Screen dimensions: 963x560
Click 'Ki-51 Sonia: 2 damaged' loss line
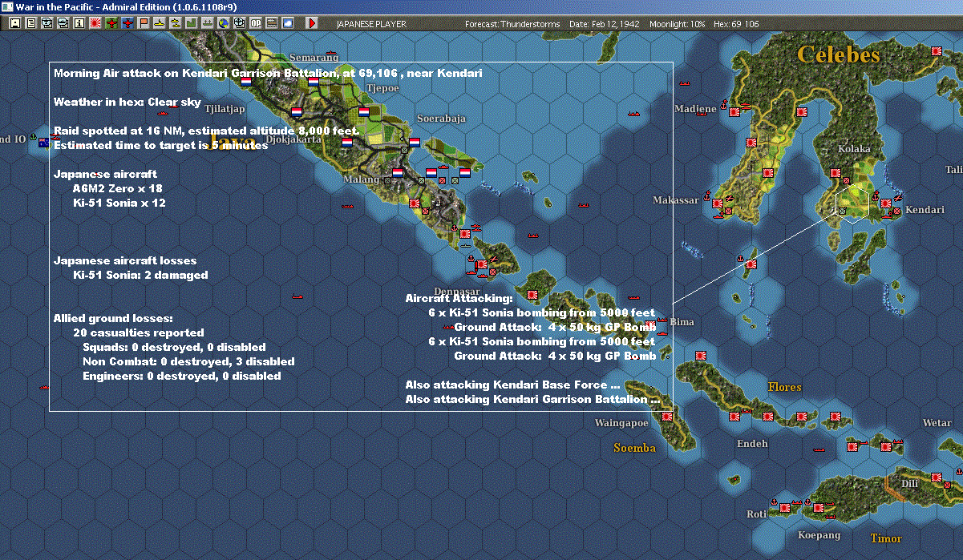coord(140,275)
